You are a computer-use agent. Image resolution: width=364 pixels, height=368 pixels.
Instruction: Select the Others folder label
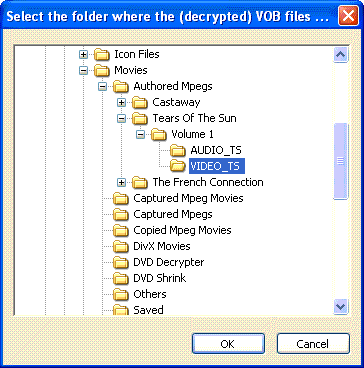tap(150, 294)
